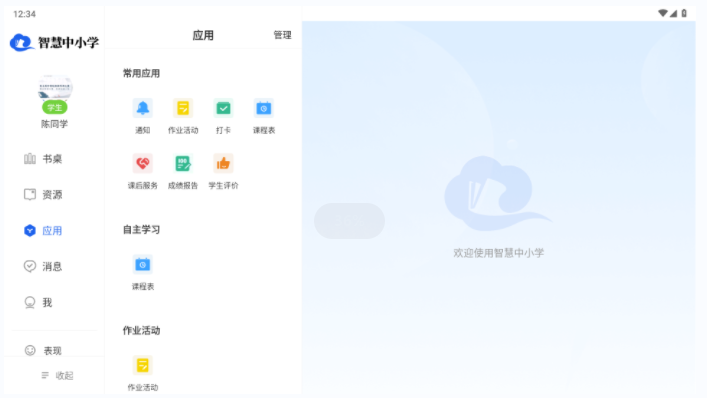Click the 智慧中小学 cloud logo

pyautogui.click(x=54, y=42)
